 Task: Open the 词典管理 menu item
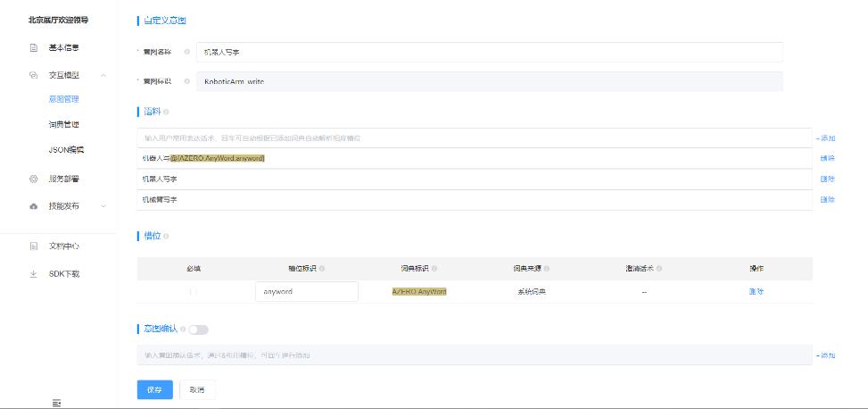pyautogui.click(x=63, y=125)
